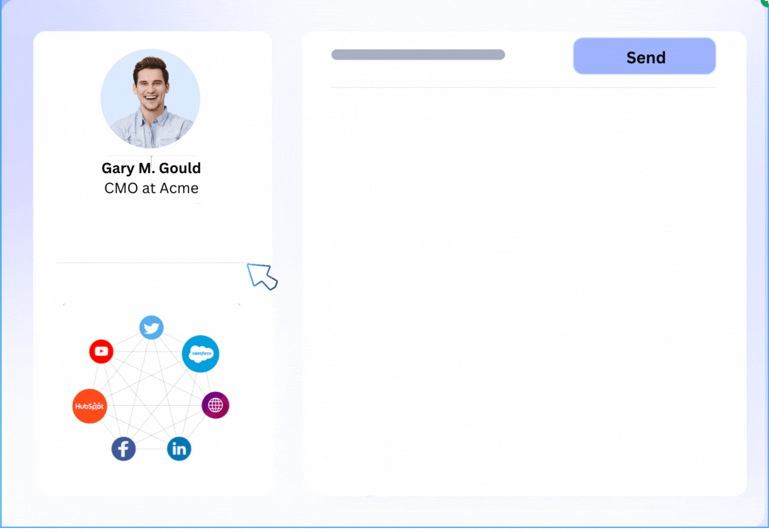Click the Twitter bird icon
Viewport: 769px width, 532px height.
coord(151,328)
